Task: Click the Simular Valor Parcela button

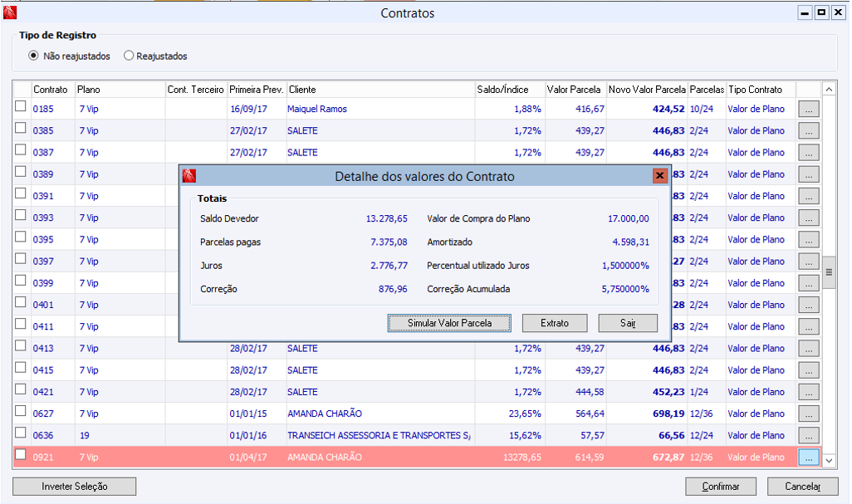Action: coord(449,323)
